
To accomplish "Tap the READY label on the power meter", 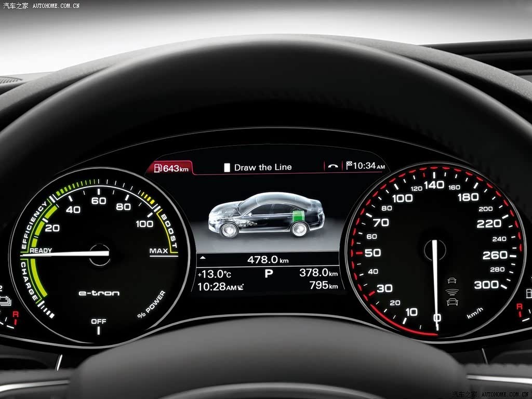I will (x=41, y=250).
